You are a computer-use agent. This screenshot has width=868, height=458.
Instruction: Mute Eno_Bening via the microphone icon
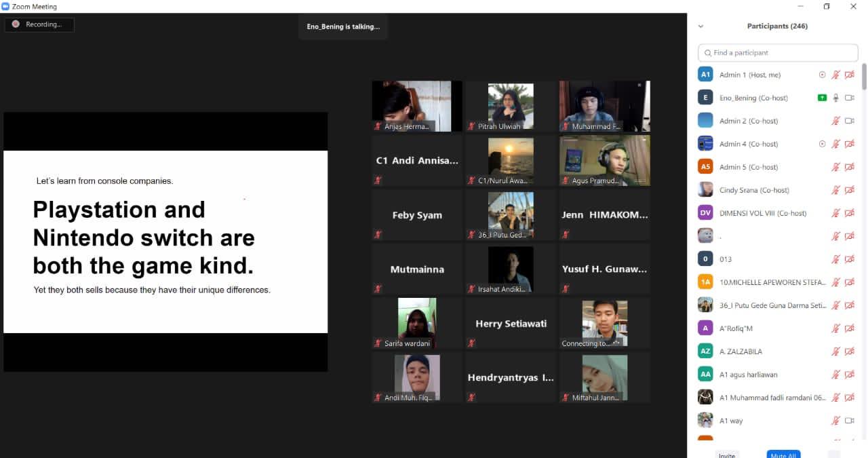[836, 98]
